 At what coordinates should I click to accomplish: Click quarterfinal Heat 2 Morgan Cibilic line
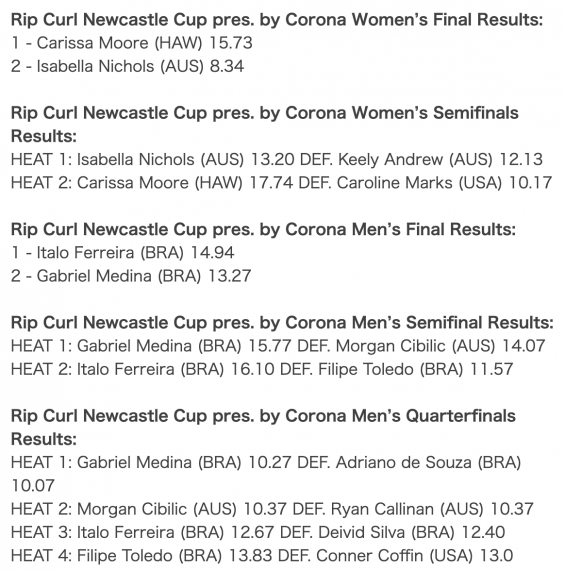(272, 509)
